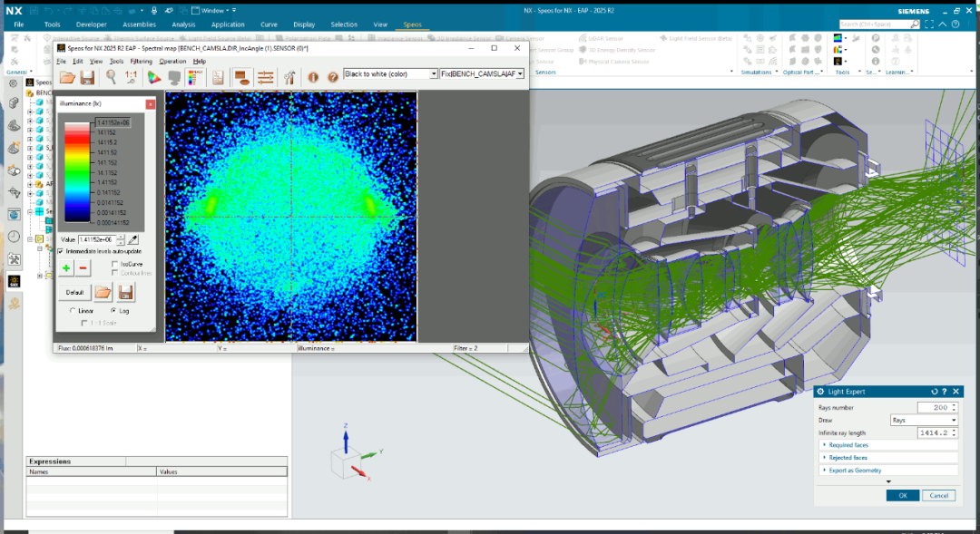This screenshot has height=534, width=980.
Task: Pick a value with the eyedropper icon
Action: [133, 240]
